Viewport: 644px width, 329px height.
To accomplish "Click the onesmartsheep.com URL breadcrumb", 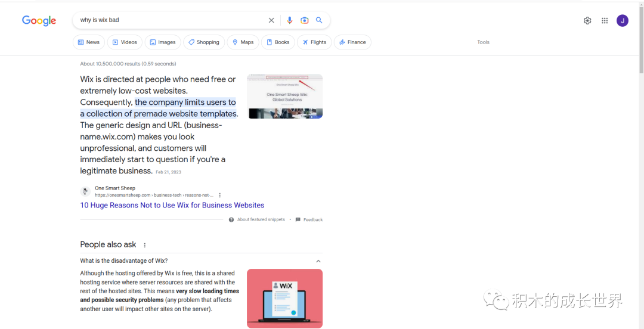I will pyautogui.click(x=154, y=195).
